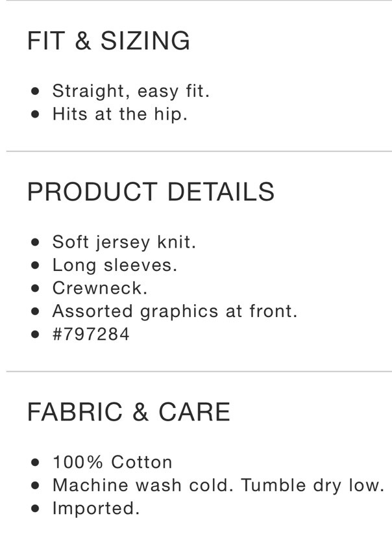Click the bullet beside 'Imported.'
This screenshot has width=392, height=540.
coord(35,508)
